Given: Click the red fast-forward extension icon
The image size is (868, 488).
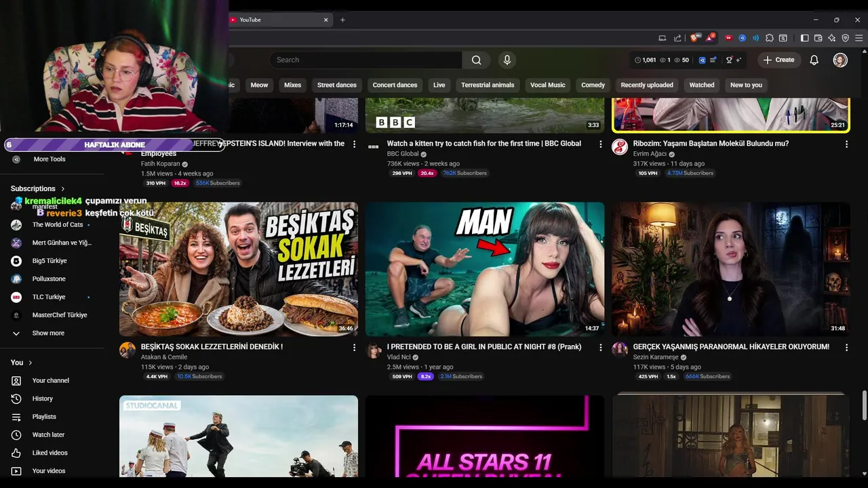Looking at the screenshot, I should (x=729, y=38).
